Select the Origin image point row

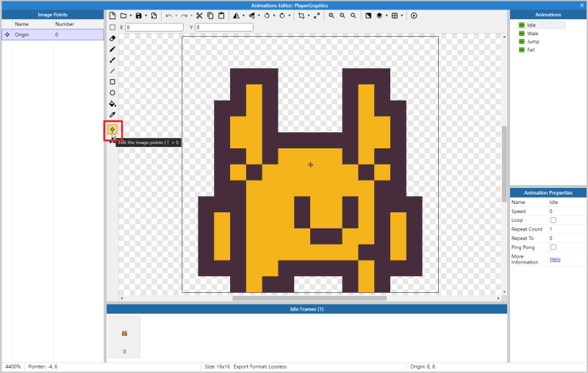coord(53,35)
